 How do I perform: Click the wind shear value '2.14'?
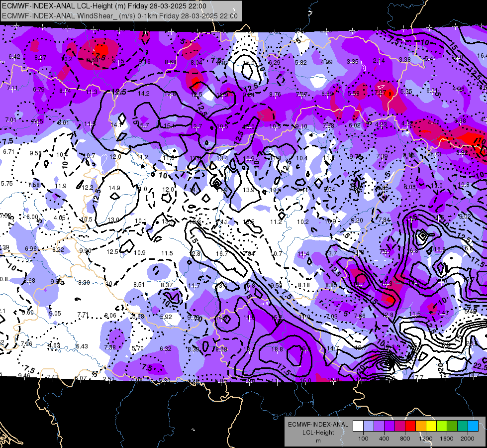[379, 61]
